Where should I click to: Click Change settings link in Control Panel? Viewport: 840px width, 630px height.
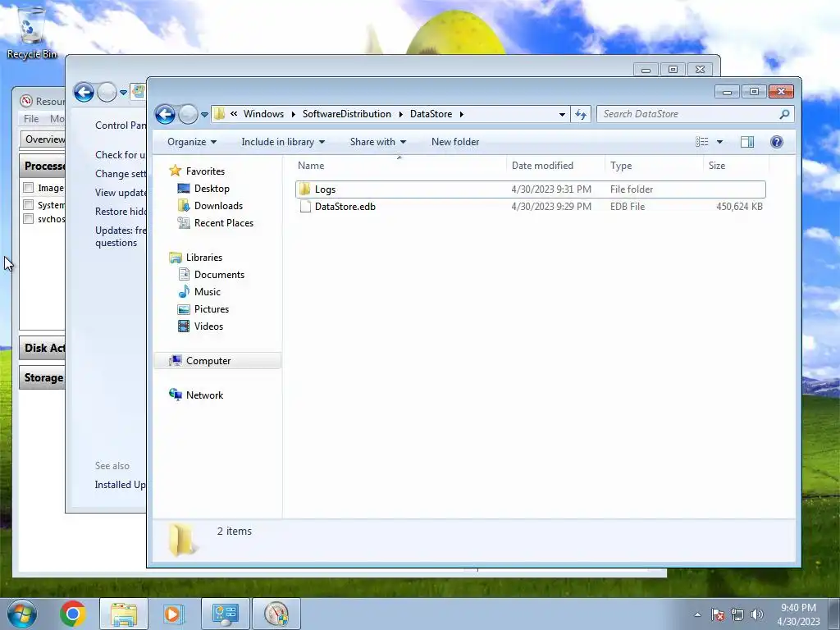point(120,174)
